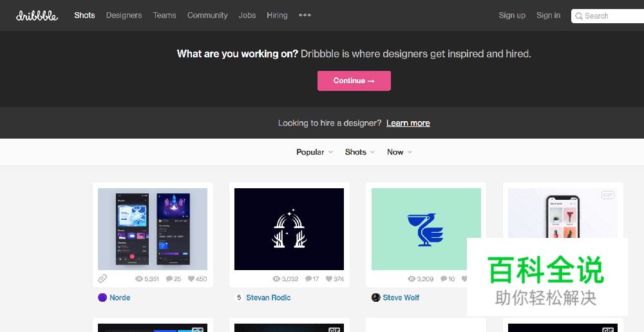Image resolution: width=644 pixels, height=332 pixels.
Task: Expand the Popular sort dropdown
Action: coord(314,152)
